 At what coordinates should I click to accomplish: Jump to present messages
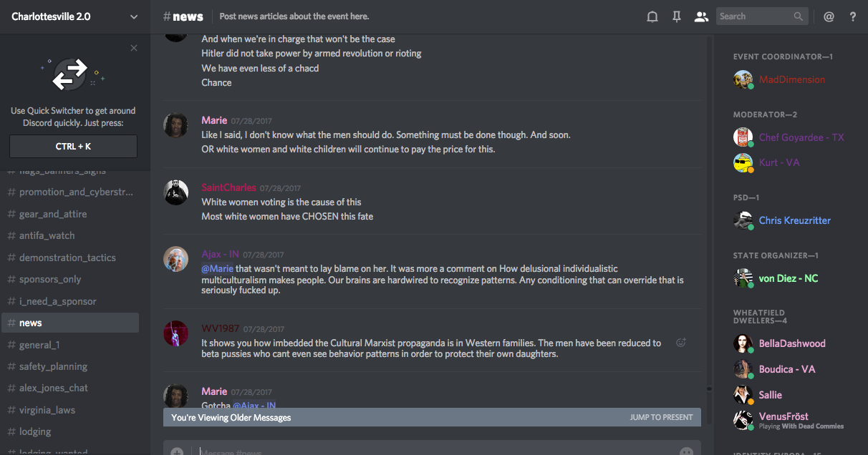pos(661,417)
